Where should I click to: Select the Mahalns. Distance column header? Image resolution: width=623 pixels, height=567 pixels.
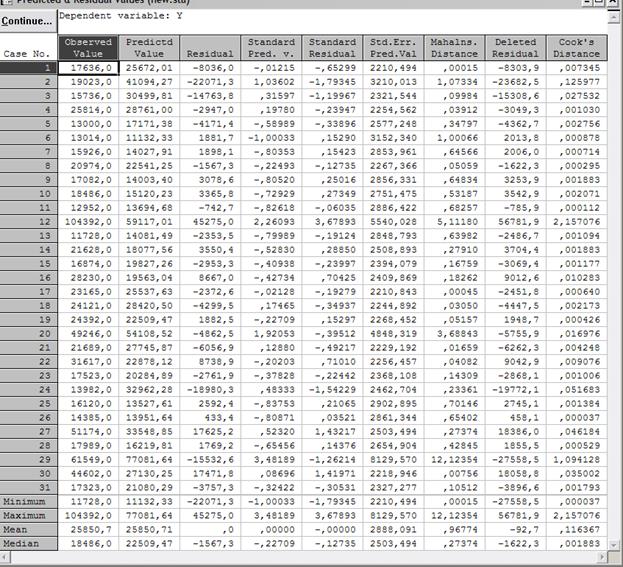[x=453, y=47]
